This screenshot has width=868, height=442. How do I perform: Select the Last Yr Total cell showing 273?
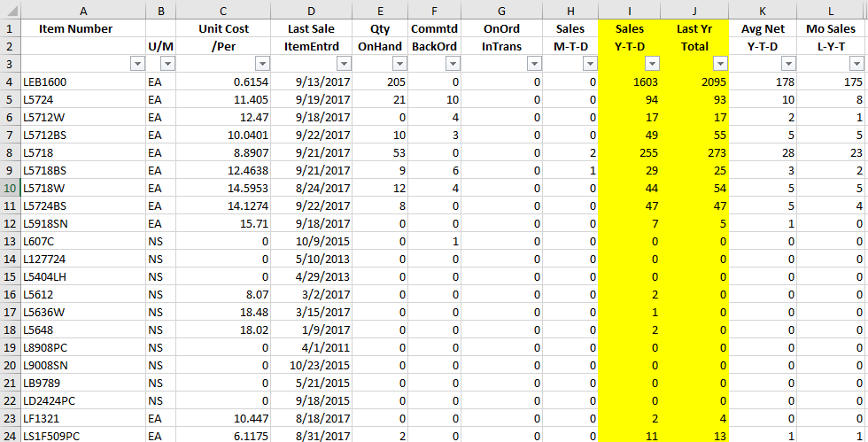coord(694,153)
